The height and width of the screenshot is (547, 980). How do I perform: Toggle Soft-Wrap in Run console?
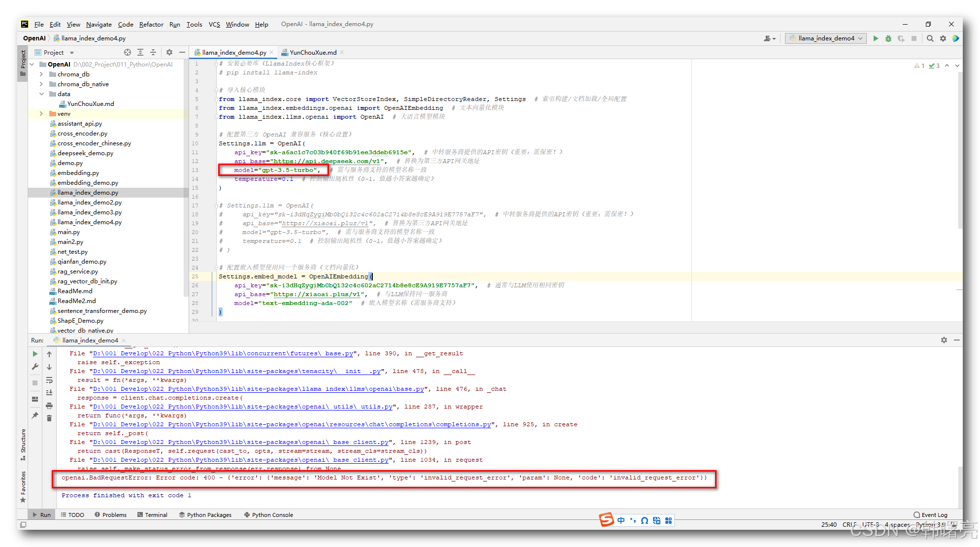49,380
